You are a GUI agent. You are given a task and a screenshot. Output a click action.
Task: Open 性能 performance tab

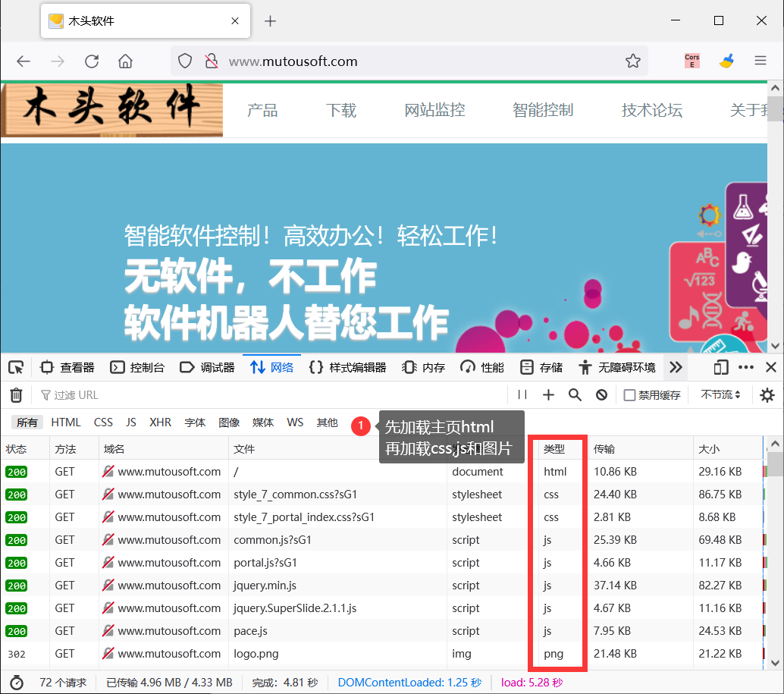tap(482, 368)
